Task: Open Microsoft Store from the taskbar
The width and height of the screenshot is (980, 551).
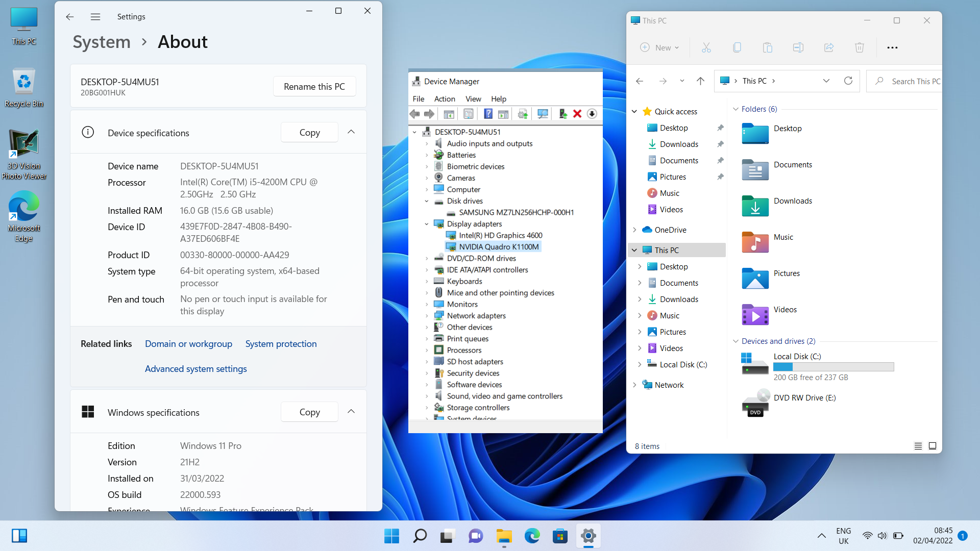Action: [x=560, y=536]
